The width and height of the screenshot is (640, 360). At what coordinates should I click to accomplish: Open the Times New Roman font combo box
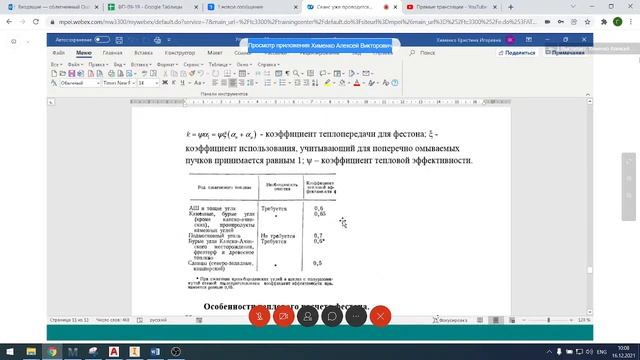click(x=119, y=83)
